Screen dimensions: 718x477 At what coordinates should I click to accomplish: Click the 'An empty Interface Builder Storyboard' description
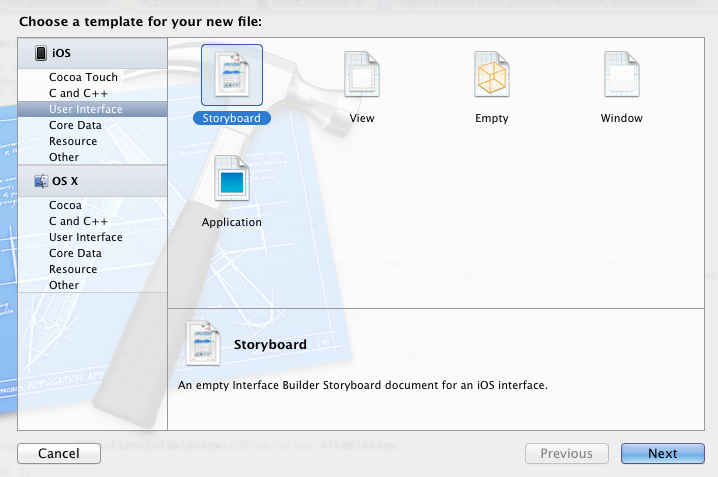pyautogui.click(x=363, y=385)
